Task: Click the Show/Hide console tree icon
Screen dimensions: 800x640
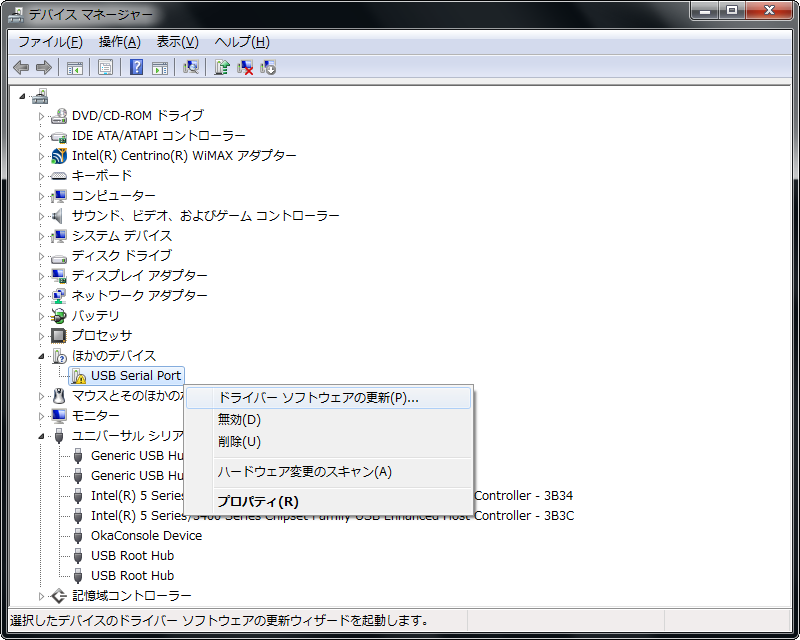Action: [x=74, y=67]
